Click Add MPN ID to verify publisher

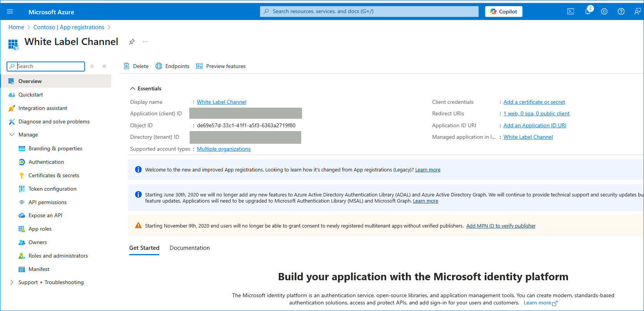click(x=501, y=226)
